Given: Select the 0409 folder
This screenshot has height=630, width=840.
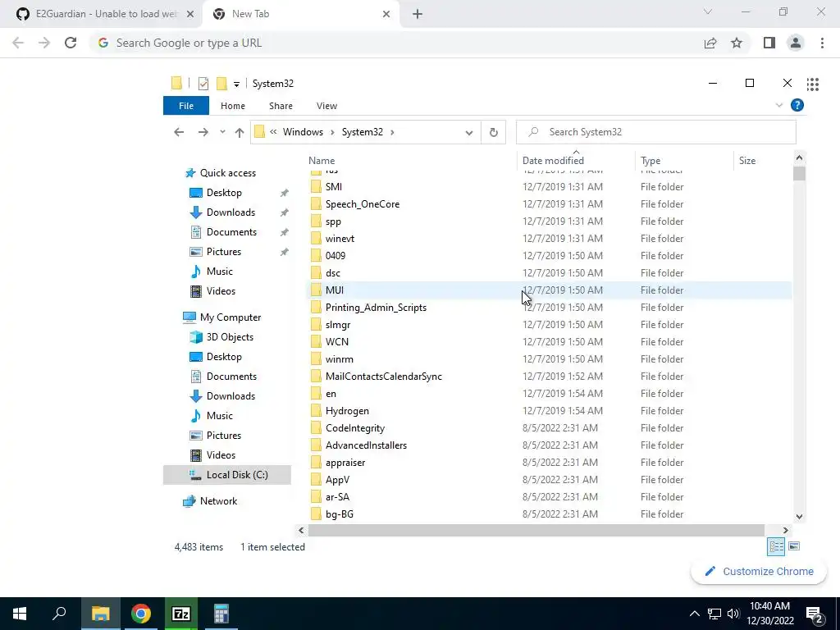Looking at the screenshot, I should coord(336,256).
